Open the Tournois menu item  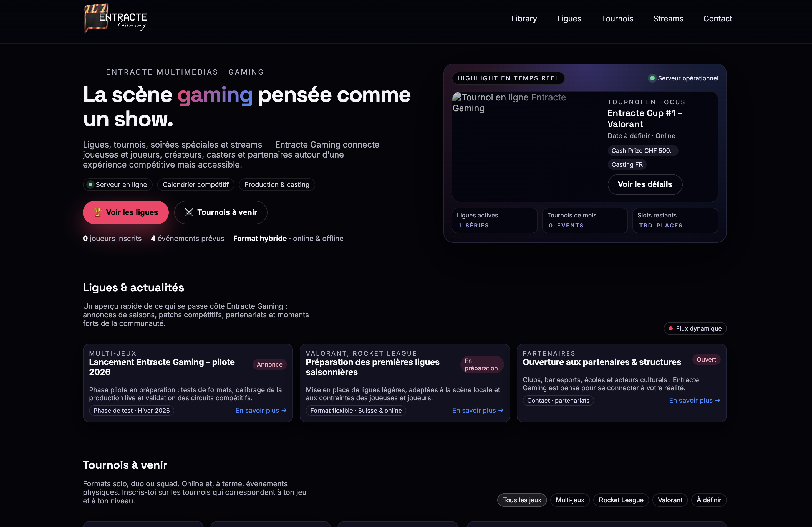click(x=617, y=18)
